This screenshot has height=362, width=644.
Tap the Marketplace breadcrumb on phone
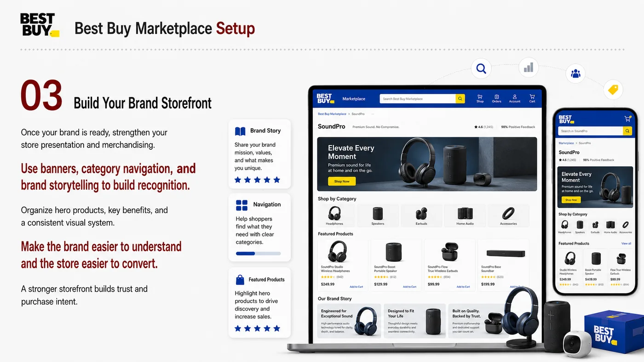(x=566, y=143)
